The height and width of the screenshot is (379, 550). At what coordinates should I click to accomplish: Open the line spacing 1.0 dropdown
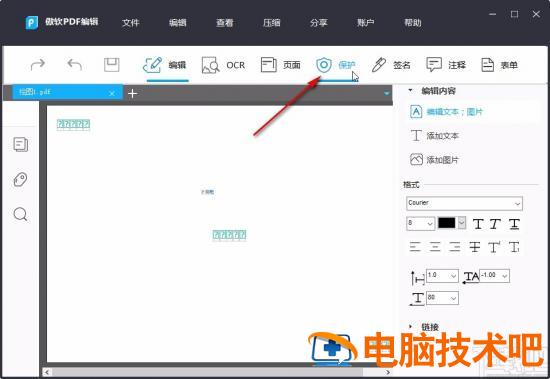point(442,276)
